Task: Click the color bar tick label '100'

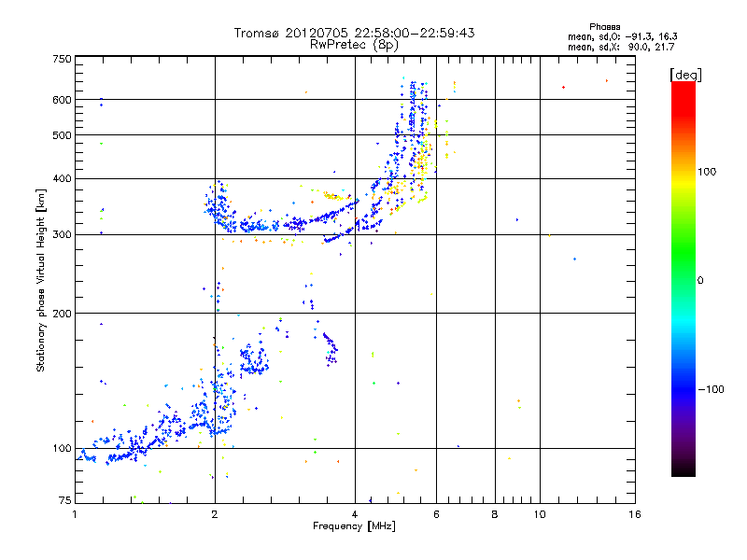Action: pos(707,172)
